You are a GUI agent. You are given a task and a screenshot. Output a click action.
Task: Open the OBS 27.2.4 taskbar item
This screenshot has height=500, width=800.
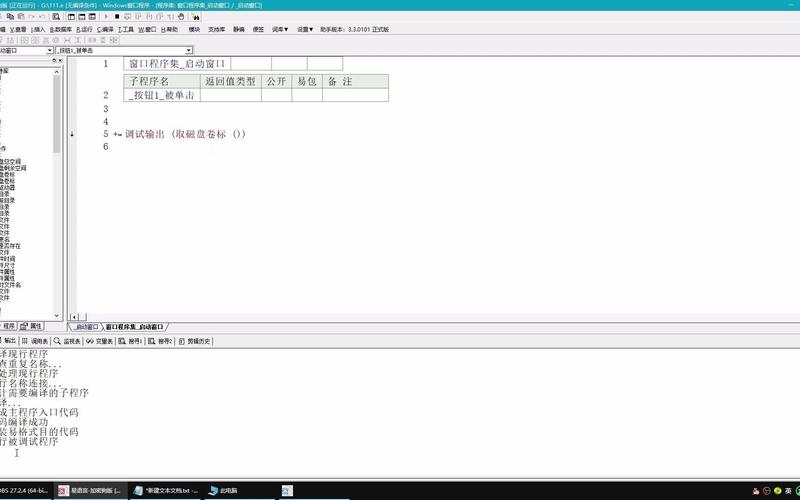[x=24, y=491]
